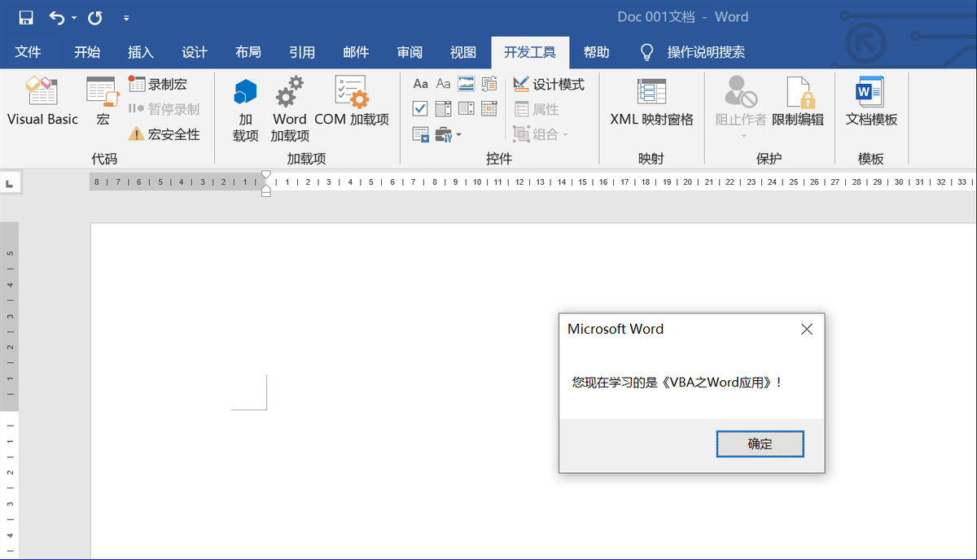Insert check box content control
Viewport: 977px width, 560px height.
[421, 108]
